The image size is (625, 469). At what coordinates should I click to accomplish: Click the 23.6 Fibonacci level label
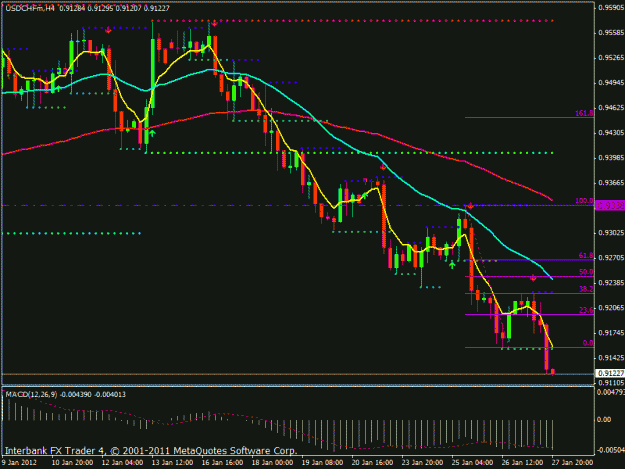[x=586, y=310]
